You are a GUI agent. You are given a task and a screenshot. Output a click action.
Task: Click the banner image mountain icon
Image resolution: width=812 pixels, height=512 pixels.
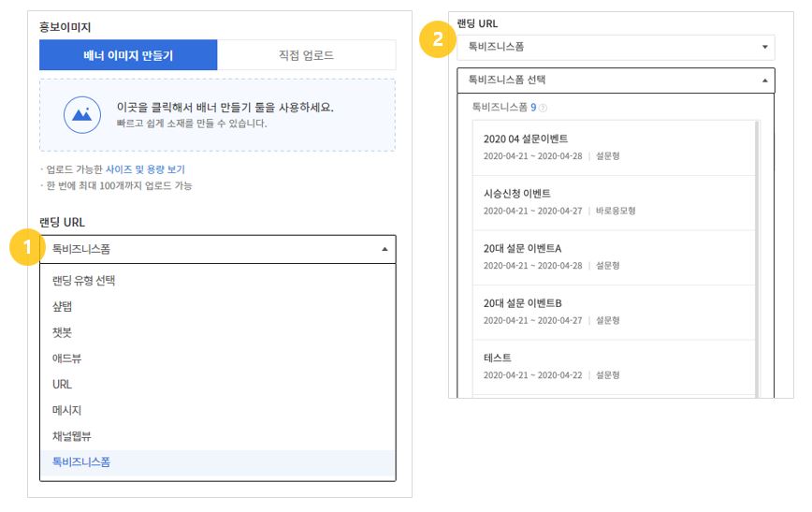click(81, 115)
